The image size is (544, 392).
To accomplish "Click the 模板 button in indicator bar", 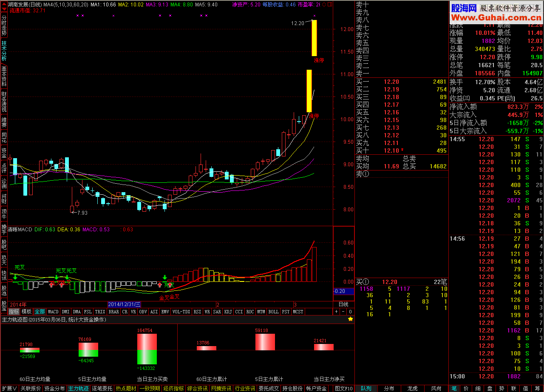I will point(26,312).
